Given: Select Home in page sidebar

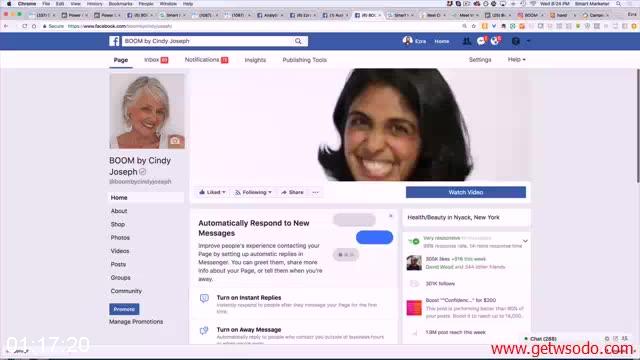Looking at the screenshot, I should tap(147, 198).
